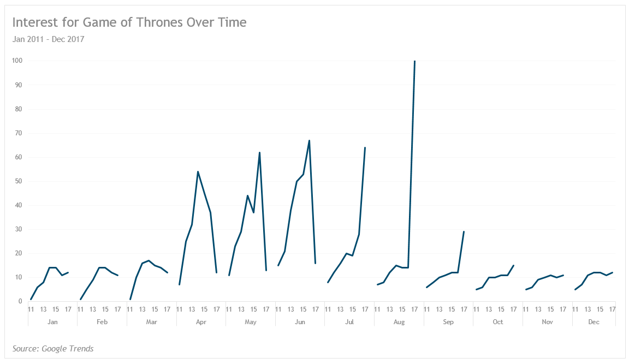Click the September line's end point near 29
This screenshot has height=364, width=629.
464,231
